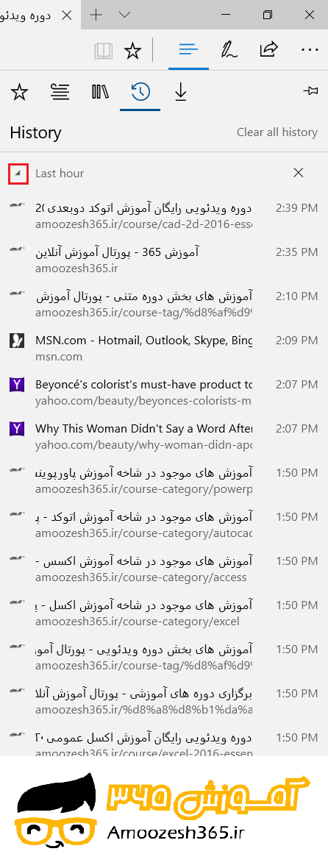Delete the Last hour history group
328x868 pixels.
(298, 173)
